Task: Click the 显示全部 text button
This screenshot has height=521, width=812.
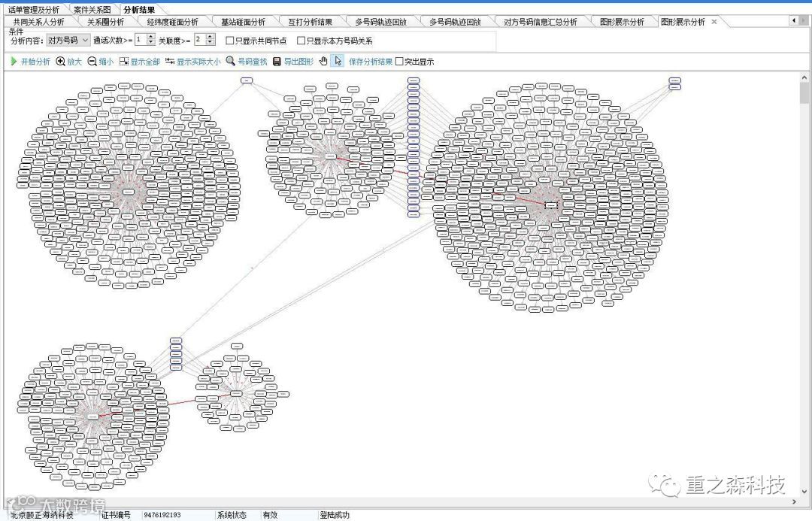Action: tap(145, 62)
